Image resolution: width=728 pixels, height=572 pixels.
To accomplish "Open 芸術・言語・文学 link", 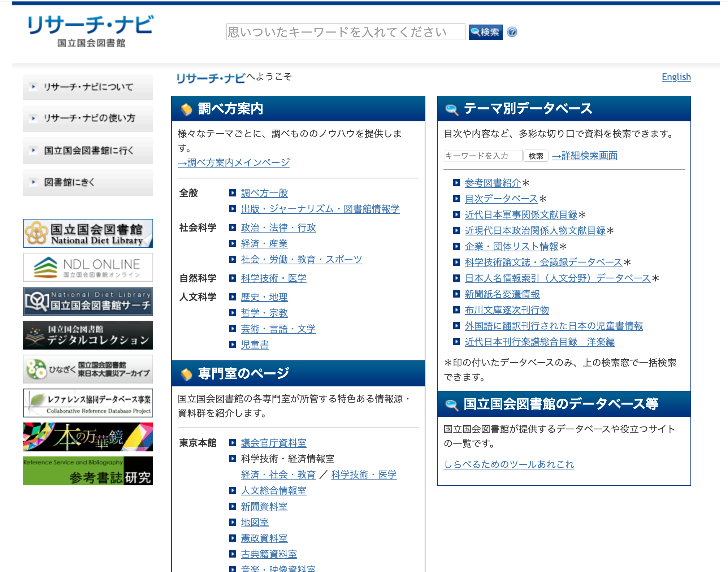I will 278,329.
